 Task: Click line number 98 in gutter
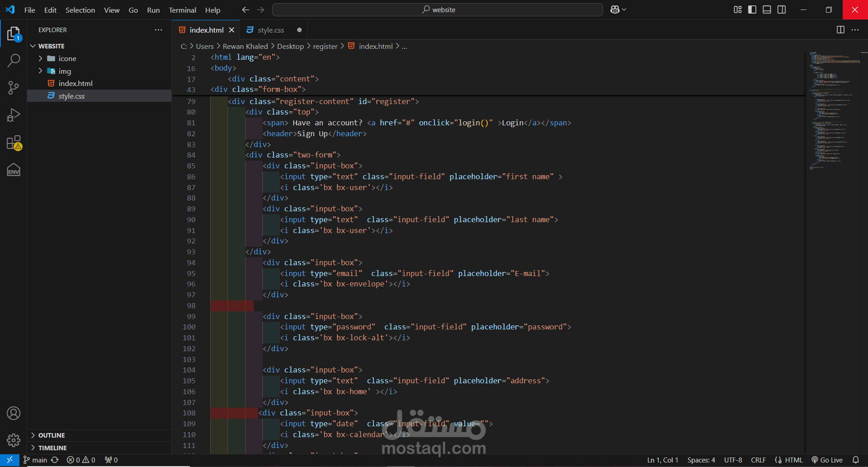[x=191, y=305]
